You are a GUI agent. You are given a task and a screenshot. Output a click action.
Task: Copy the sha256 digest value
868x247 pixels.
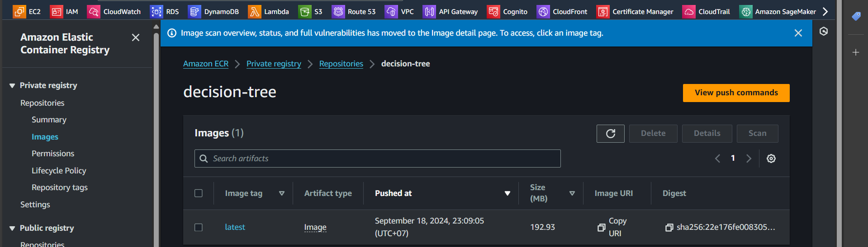(x=669, y=228)
